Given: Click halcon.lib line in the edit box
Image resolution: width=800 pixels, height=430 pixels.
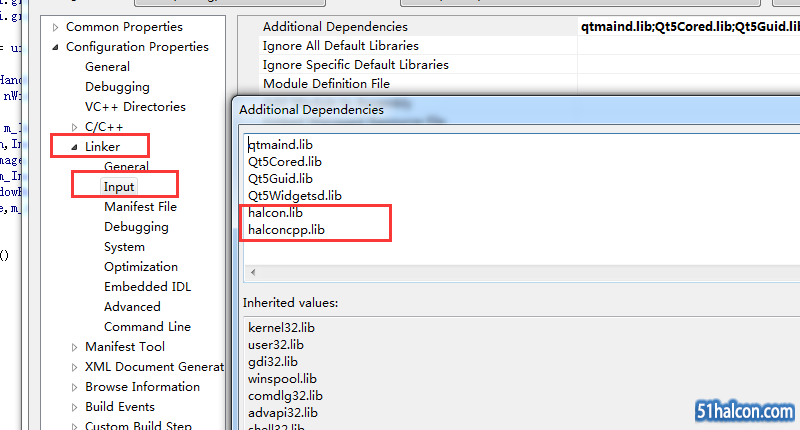Looking at the screenshot, I should pyautogui.click(x=278, y=213).
